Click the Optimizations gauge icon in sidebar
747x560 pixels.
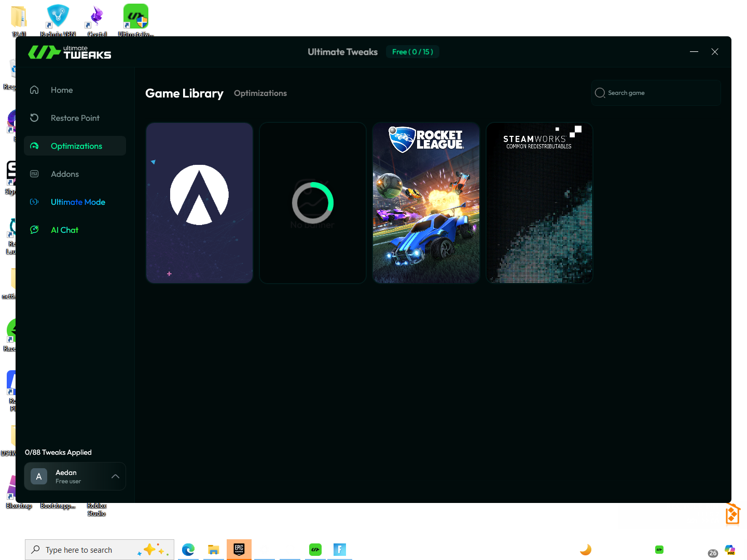pyautogui.click(x=34, y=146)
